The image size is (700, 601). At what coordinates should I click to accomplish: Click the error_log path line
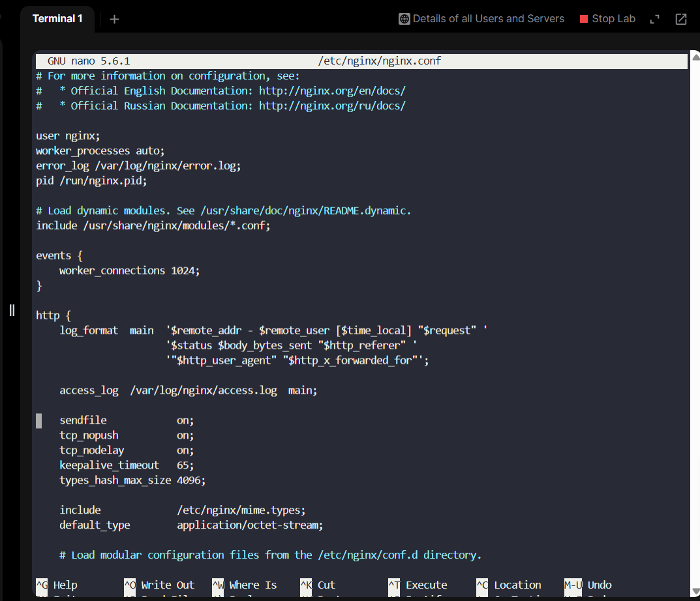(x=138, y=166)
